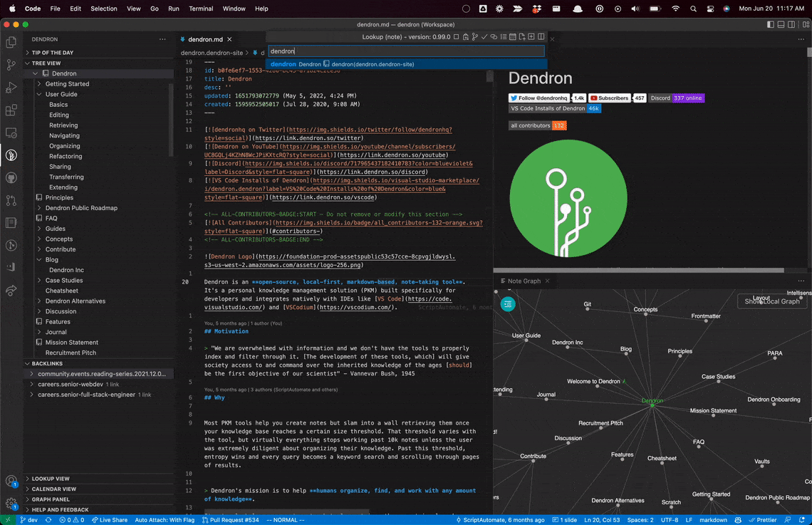Image resolution: width=812 pixels, height=525 pixels.
Task: Click the notifications bell in status bar
Action: (x=802, y=520)
